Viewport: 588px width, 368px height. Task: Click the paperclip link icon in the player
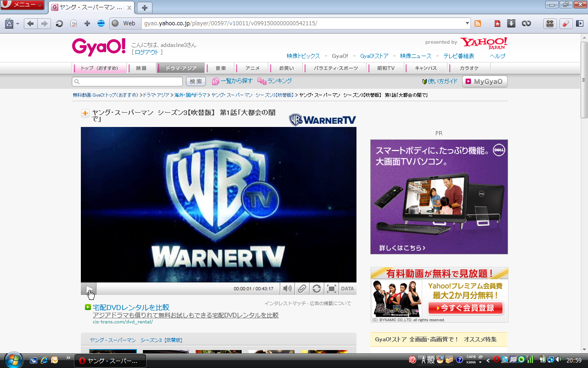click(302, 289)
